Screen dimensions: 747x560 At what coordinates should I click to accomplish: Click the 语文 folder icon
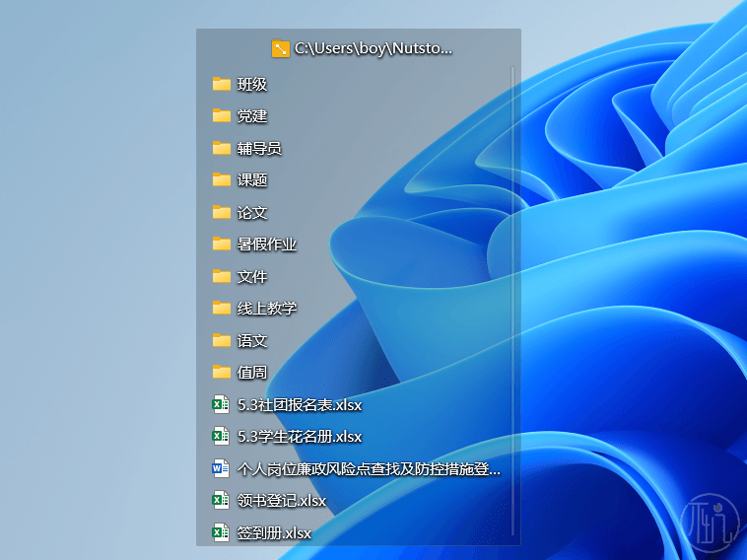pyautogui.click(x=222, y=340)
